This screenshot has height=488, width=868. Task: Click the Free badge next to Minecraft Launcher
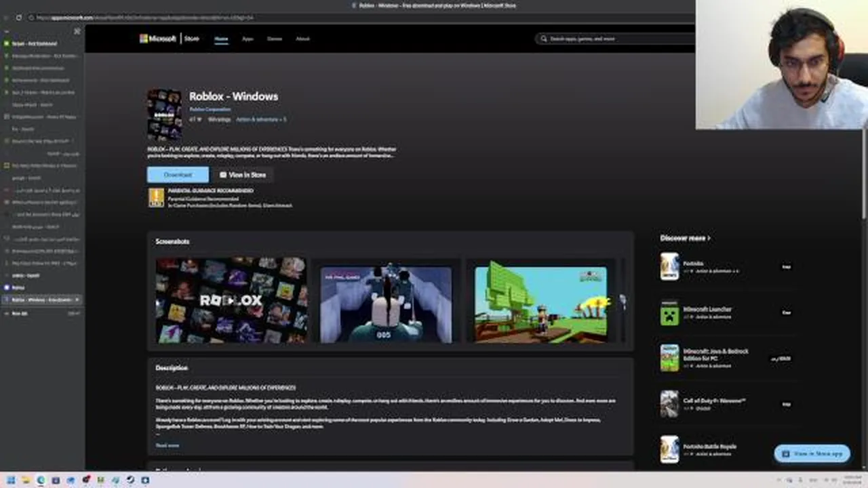(786, 312)
